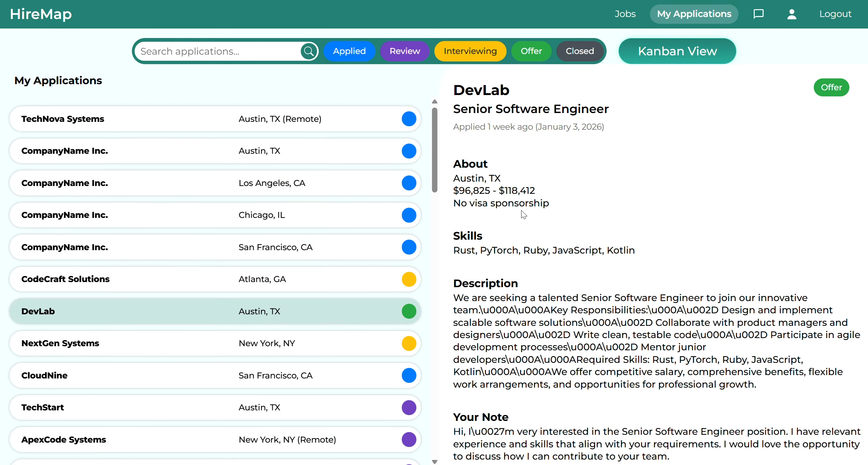This screenshot has width=868, height=465.
Task: Open the NextGen Systems application
Action: (215, 343)
